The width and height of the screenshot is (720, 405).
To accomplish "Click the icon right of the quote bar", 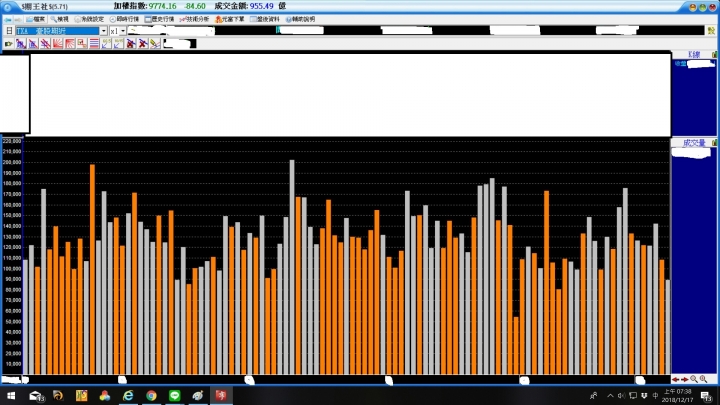I will click(x=711, y=31).
